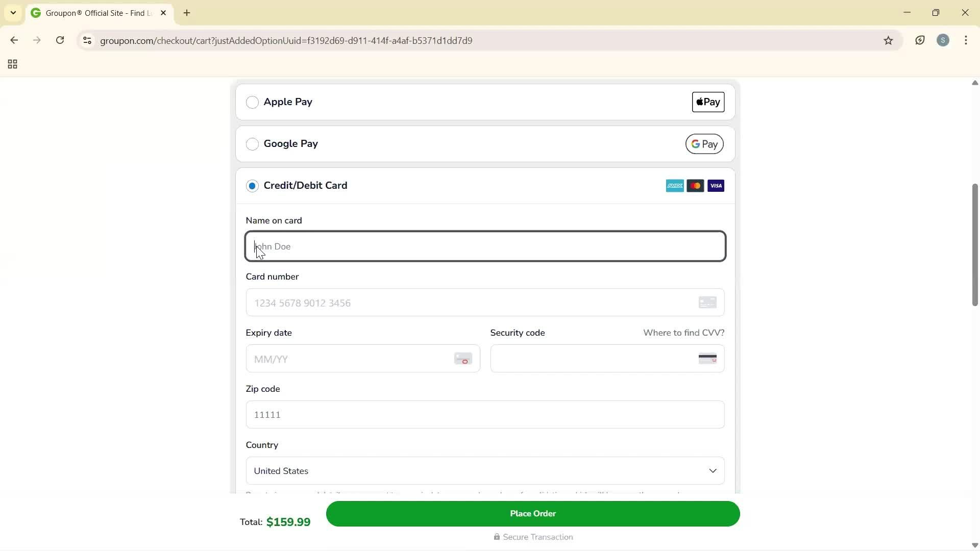980x551 pixels.
Task: Click the browser profile avatar
Action: [x=943, y=40]
